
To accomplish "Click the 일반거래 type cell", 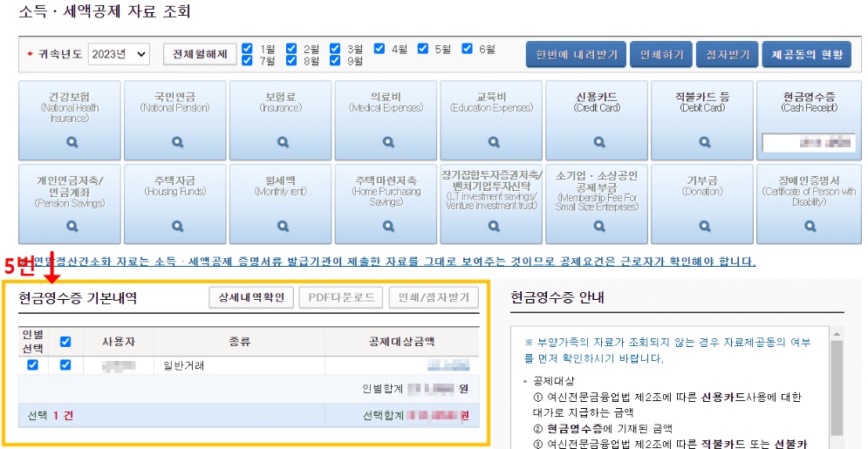I will (x=239, y=365).
